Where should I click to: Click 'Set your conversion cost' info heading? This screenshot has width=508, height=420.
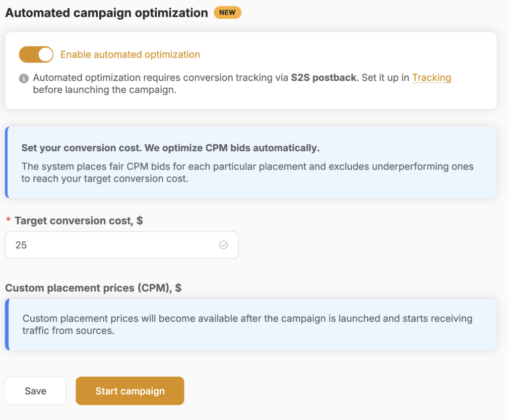pyautogui.click(x=171, y=148)
